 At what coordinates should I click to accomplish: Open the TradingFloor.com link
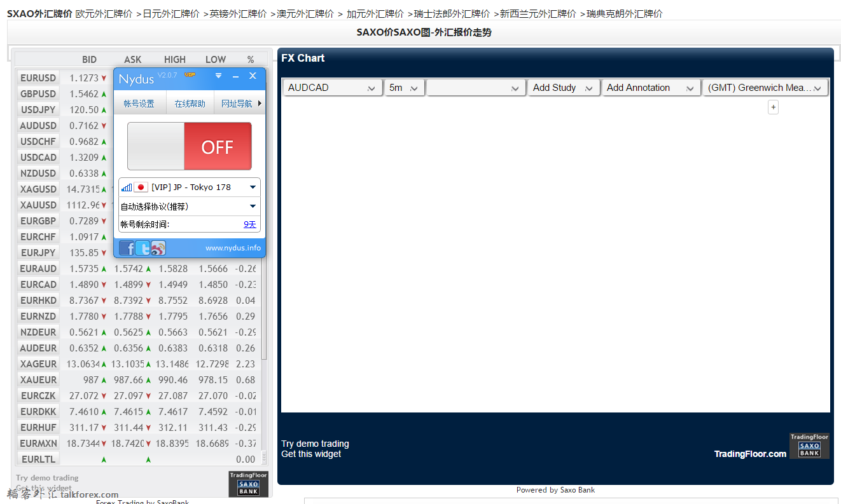click(750, 454)
